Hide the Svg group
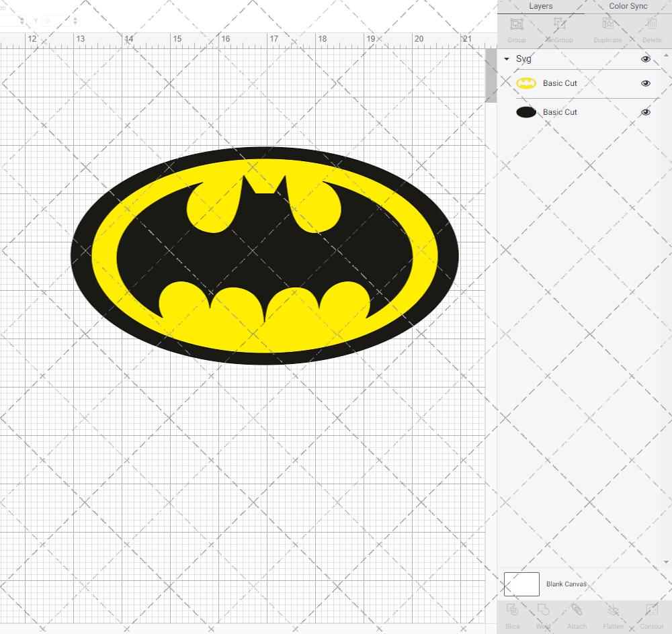Screen dimensions: 672x634 646,59
